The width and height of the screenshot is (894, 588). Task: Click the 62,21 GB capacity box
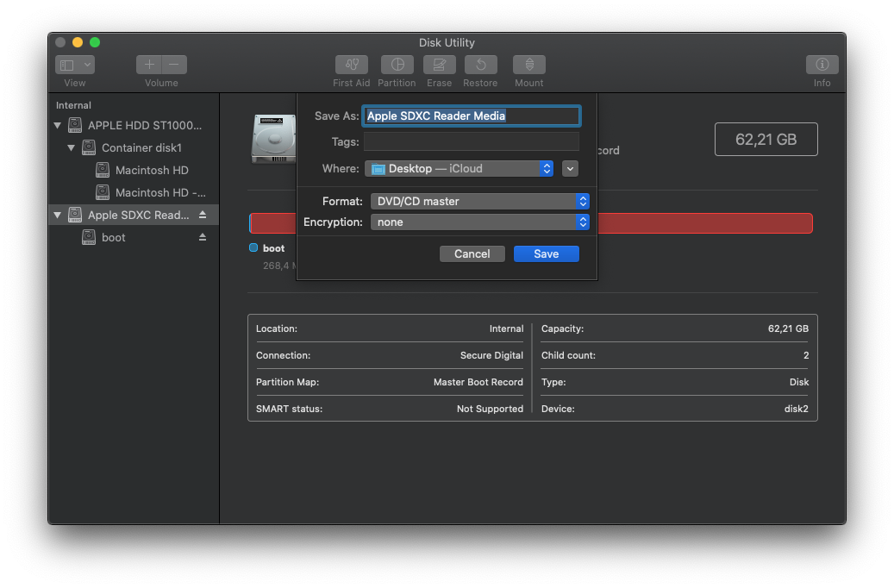766,139
